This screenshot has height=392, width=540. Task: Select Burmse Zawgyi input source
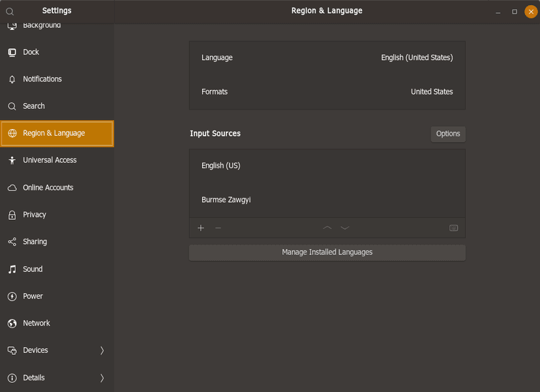(x=327, y=200)
